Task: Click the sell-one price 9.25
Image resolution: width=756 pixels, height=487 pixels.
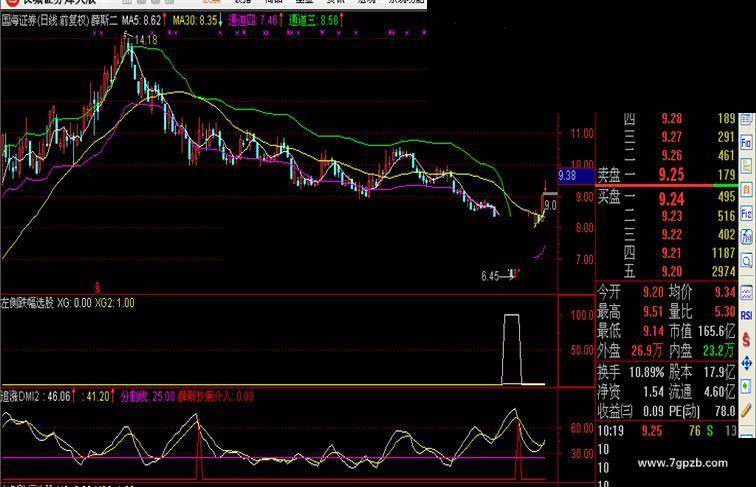Action: point(671,174)
